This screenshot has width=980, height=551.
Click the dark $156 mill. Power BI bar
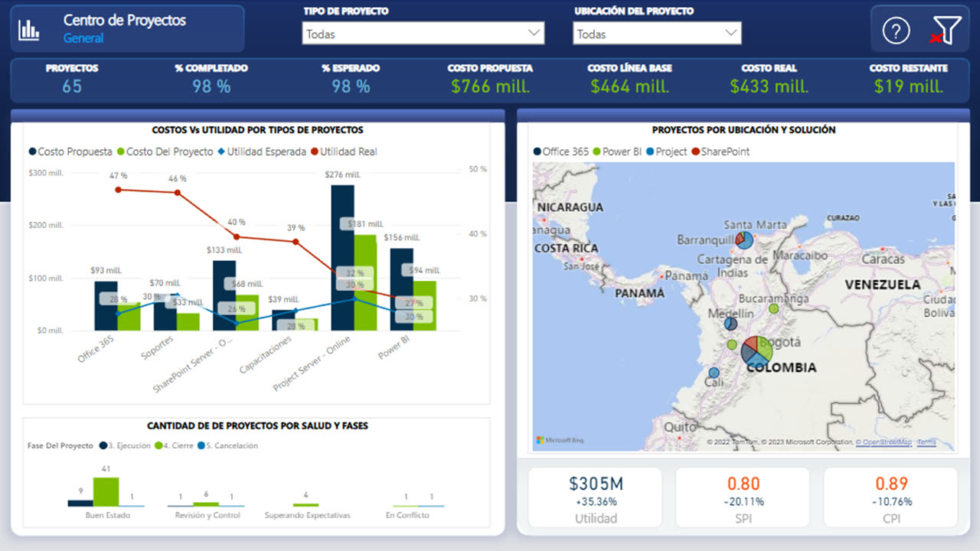(x=402, y=289)
